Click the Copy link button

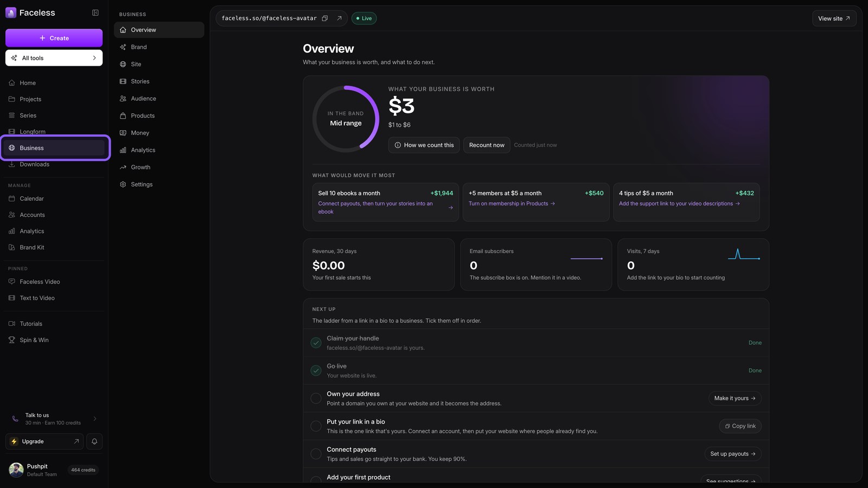[740, 426]
